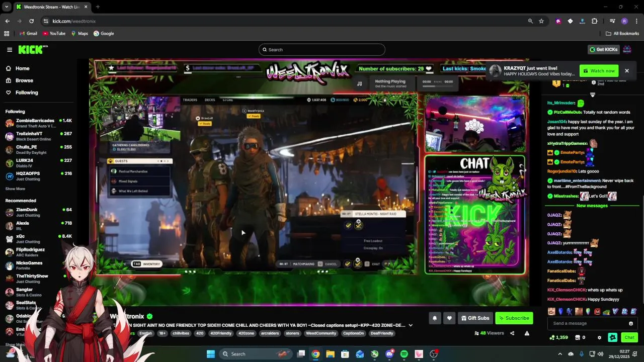
Task: Open chat settings gear
Action: tap(599, 337)
